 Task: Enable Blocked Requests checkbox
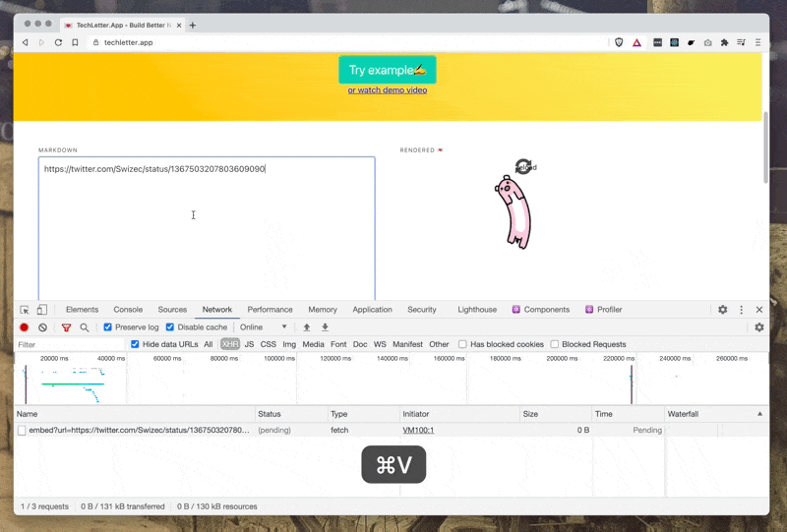tap(554, 344)
